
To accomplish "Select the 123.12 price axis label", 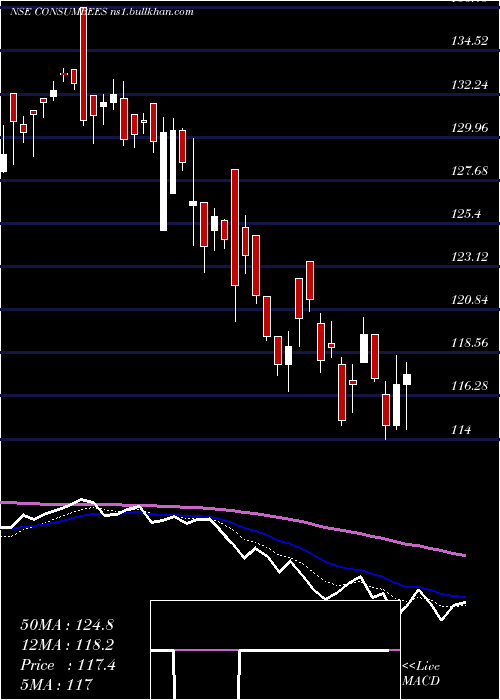I will click(470, 257).
